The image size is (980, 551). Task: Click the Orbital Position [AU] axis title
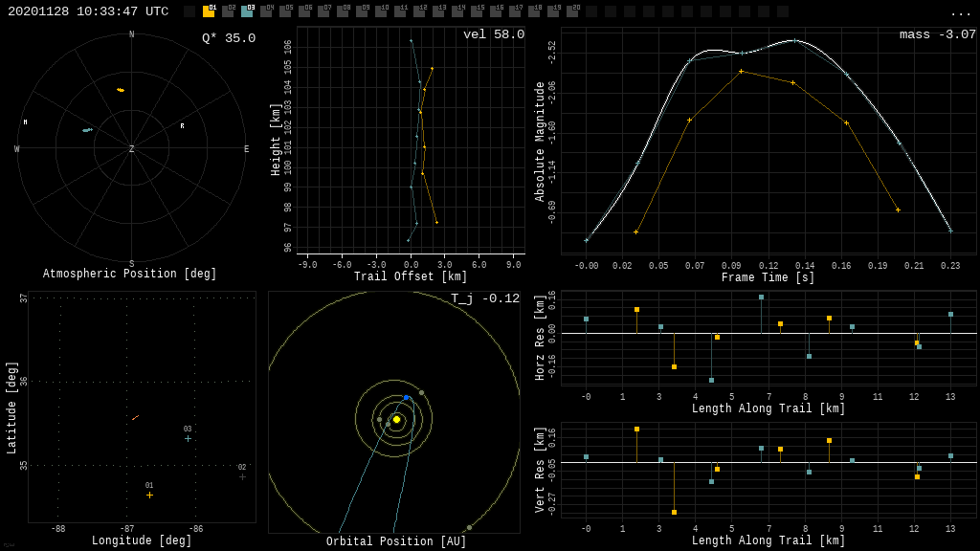(396, 541)
